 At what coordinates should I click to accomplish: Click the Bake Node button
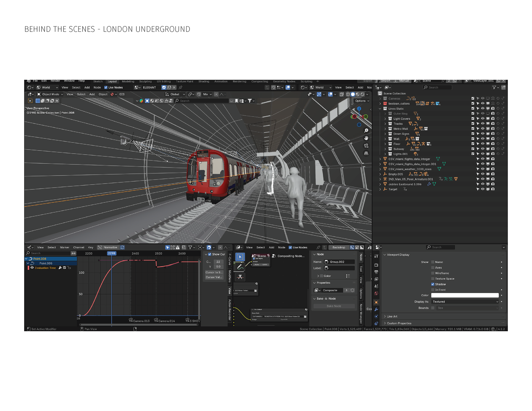click(334, 306)
